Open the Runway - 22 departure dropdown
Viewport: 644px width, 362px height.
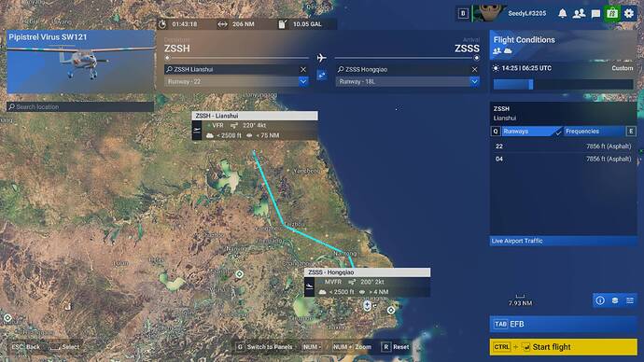(236, 82)
